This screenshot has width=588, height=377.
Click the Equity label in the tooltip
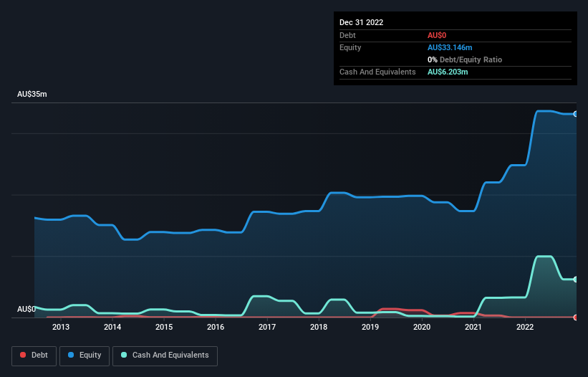(x=350, y=47)
